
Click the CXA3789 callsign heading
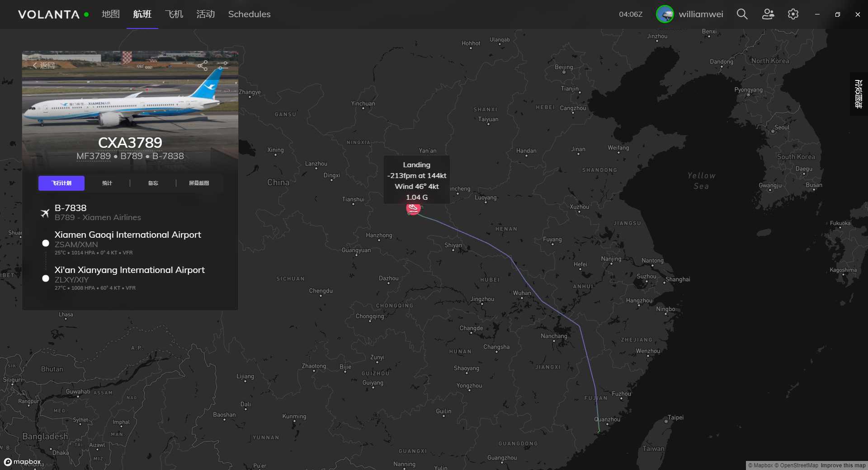[130, 142]
